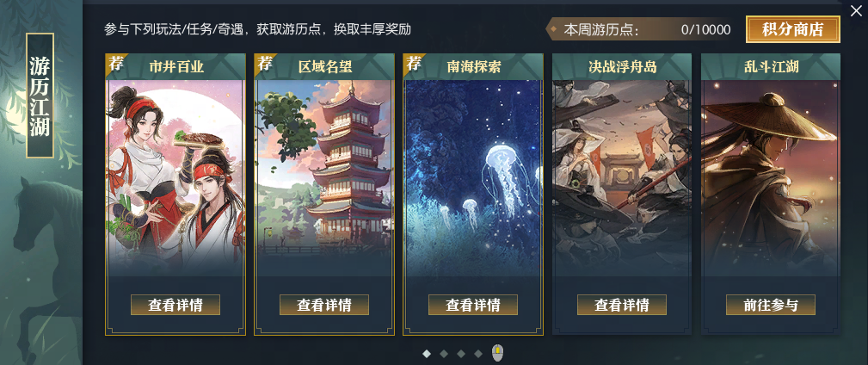This screenshot has width=868, height=365.
Task: Click 查看详情 under 区域名望
Action: [x=323, y=305]
